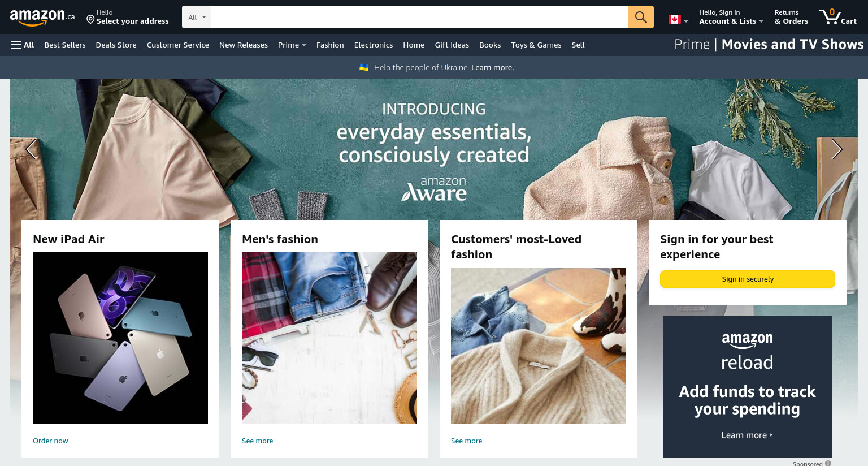
Task: Click the orange search magnifier button
Action: (641, 17)
